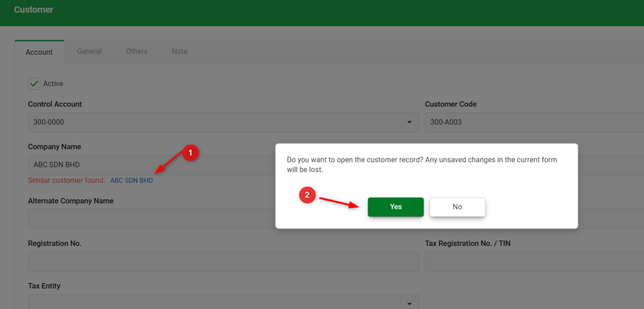Click the Alternate Company Name field
The width and height of the screenshot is (644, 309).
(x=152, y=219)
